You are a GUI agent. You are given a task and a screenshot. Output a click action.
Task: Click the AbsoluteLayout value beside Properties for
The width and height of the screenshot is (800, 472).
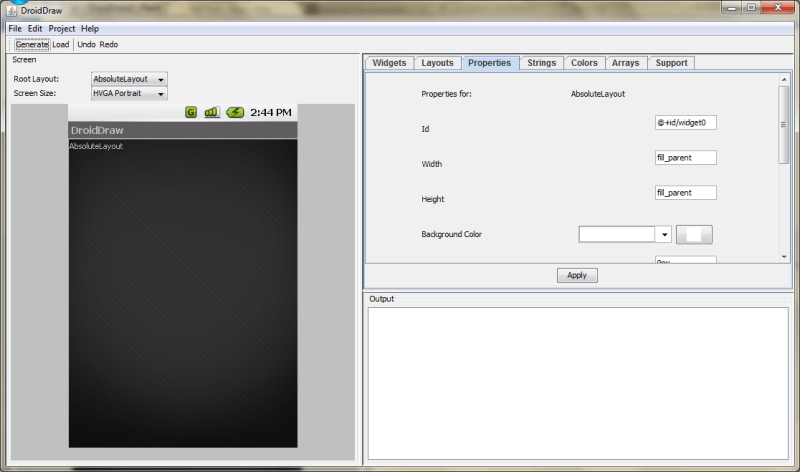click(597, 94)
